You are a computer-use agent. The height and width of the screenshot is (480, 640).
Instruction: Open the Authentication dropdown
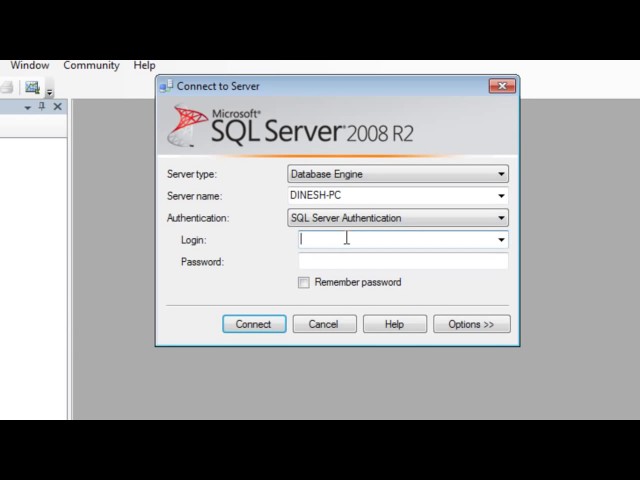coord(398,218)
